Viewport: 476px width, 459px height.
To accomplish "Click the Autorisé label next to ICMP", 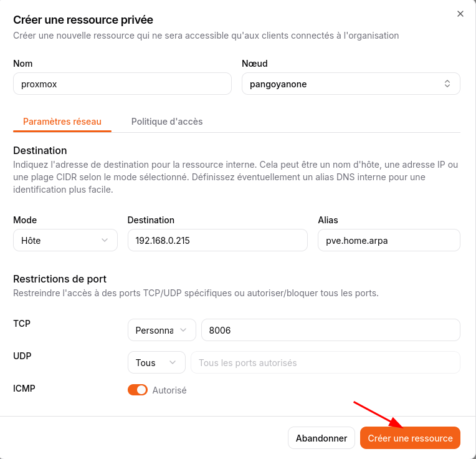I will coord(169,390).
